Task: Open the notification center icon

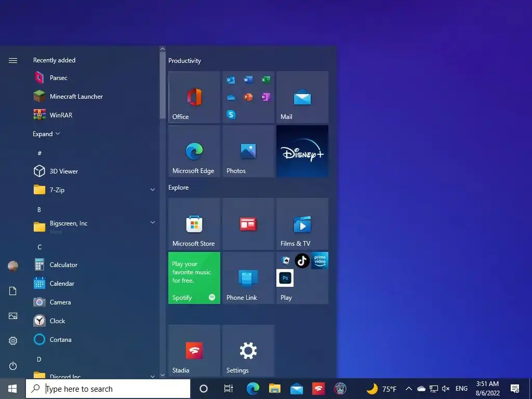Action: 515,389
